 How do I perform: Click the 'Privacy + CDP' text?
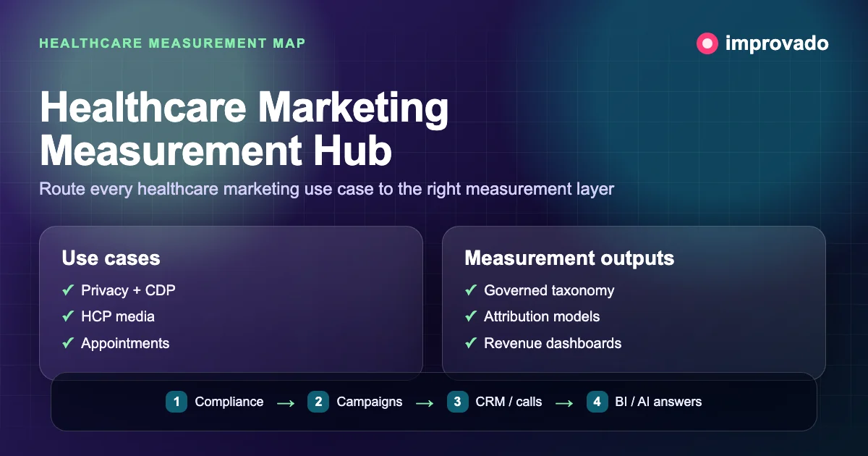pos(128,290)
